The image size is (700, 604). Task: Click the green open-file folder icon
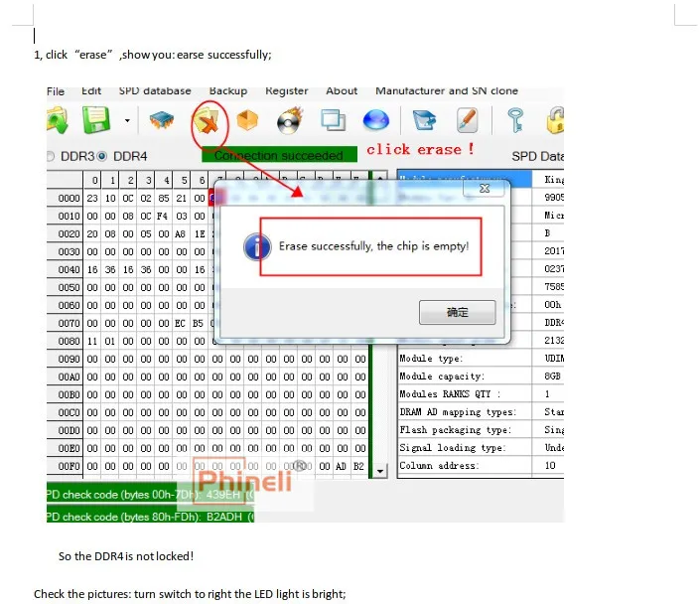pos(58,120)
